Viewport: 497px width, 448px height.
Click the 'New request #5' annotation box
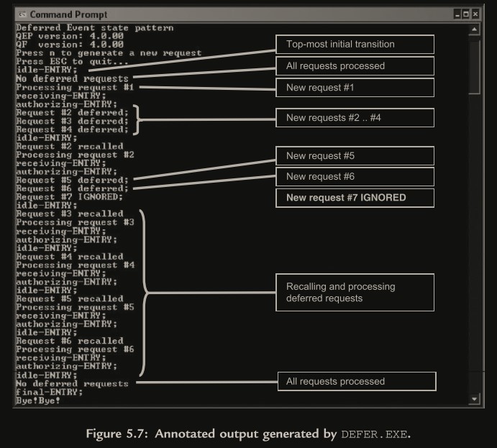click(355, 155)
